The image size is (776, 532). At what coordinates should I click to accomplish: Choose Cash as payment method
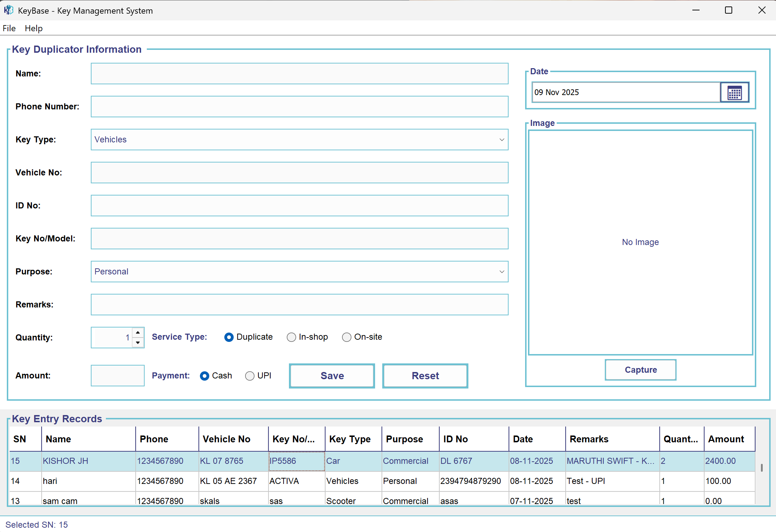[x=205, y=376]
